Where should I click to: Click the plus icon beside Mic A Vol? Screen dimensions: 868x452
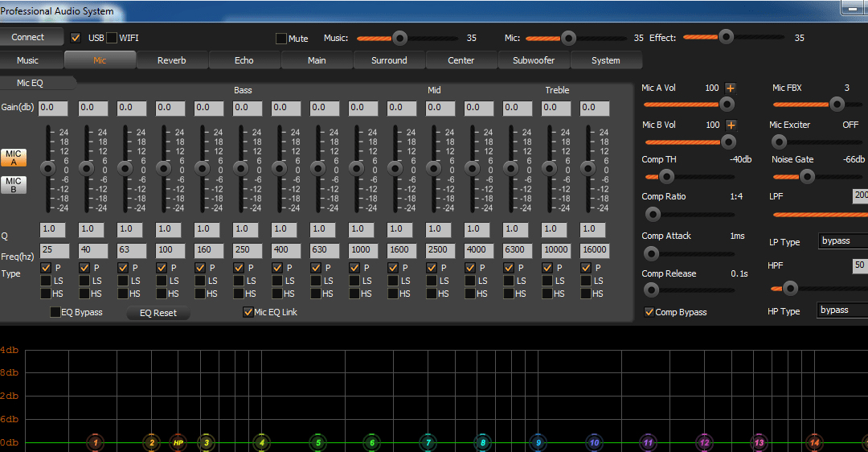tap(731, 88)
